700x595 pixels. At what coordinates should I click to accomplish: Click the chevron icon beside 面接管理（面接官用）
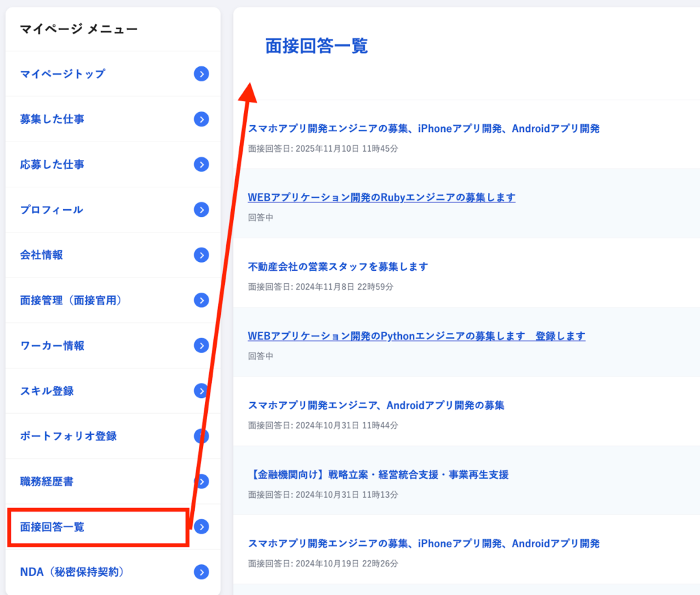point(201,300)
